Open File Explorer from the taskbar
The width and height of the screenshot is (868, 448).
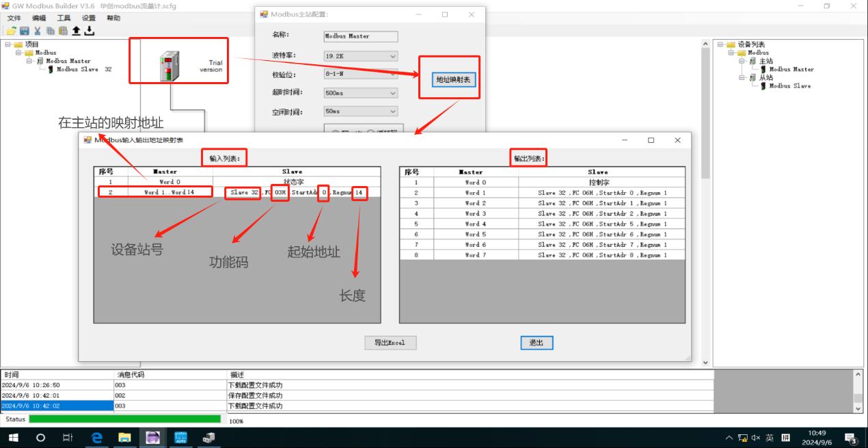[124, 438]
